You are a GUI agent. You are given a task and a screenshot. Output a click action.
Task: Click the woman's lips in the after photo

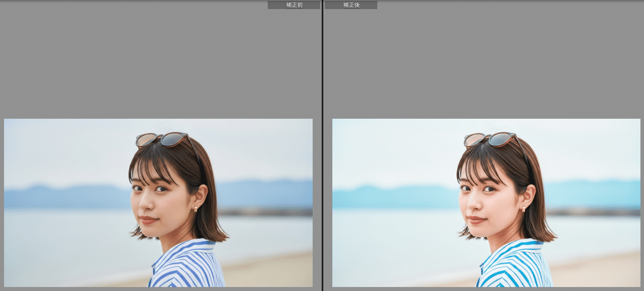pos(476,220)
